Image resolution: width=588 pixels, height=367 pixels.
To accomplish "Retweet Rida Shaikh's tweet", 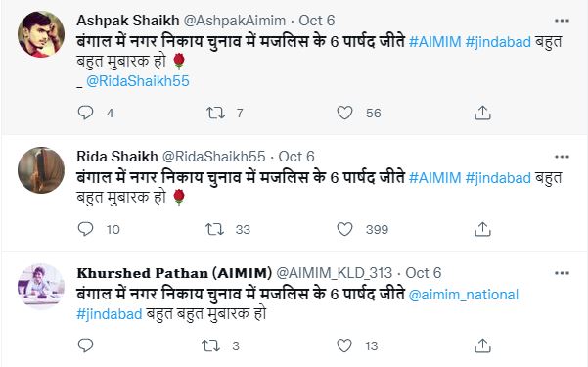I will [x=215, y=229].
